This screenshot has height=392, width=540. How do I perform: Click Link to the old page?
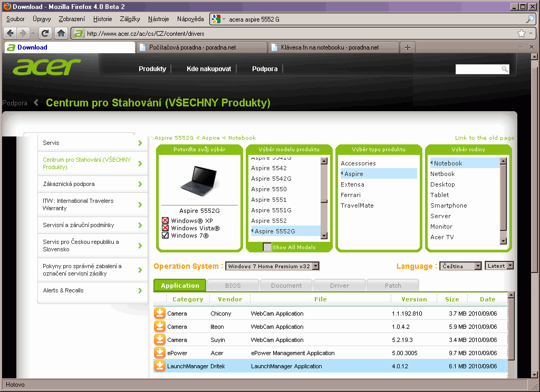[x=485, y=138]
